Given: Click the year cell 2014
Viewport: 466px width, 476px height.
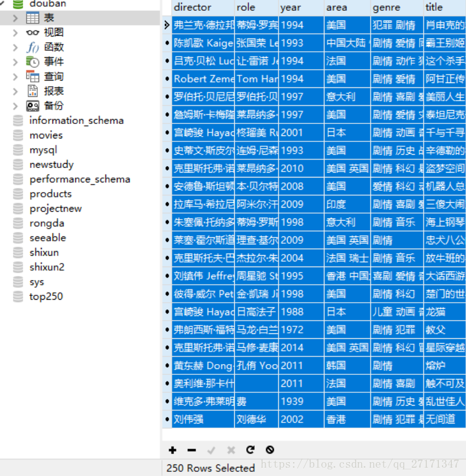Looking at the screenshot, I should tap(301, 348).
